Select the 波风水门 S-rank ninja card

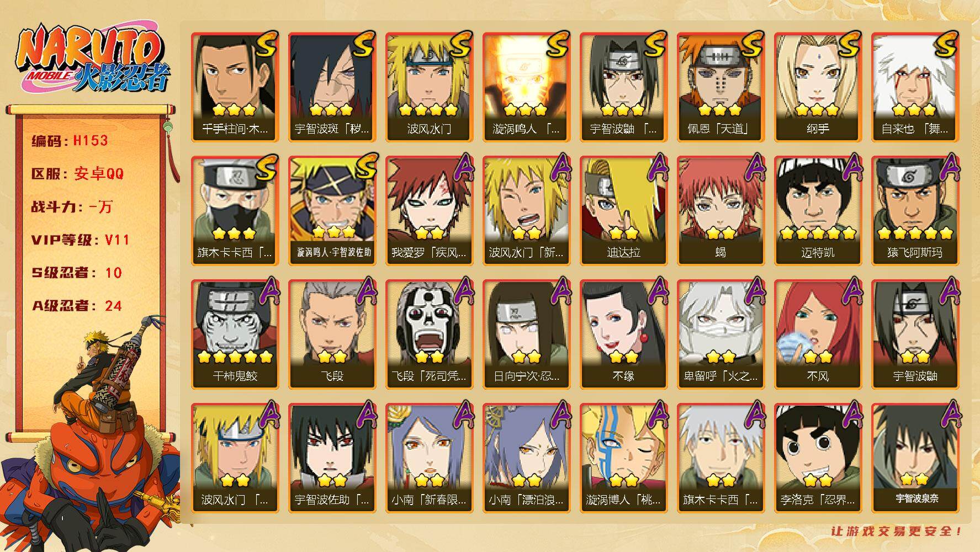point(429,87)
